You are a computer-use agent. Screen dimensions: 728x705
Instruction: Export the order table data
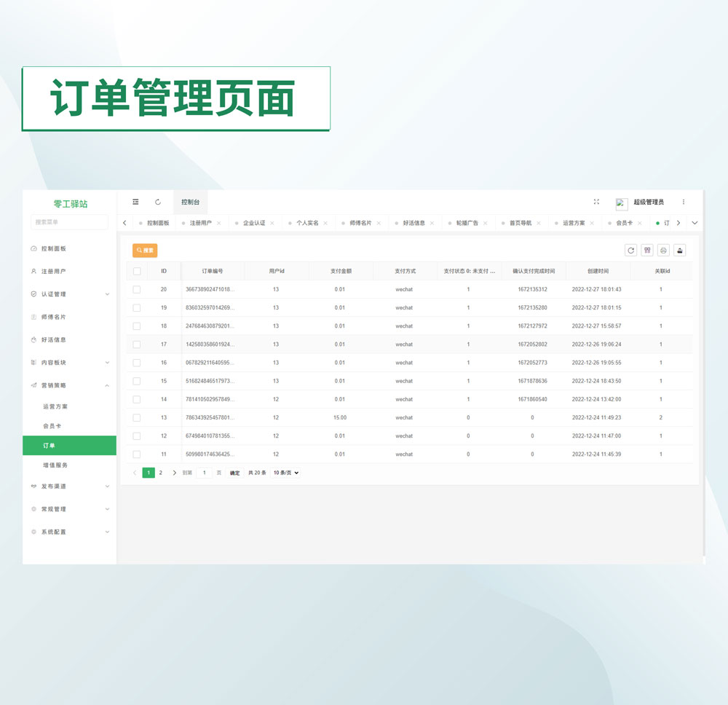pyautogui.click(x=680, y=251)
